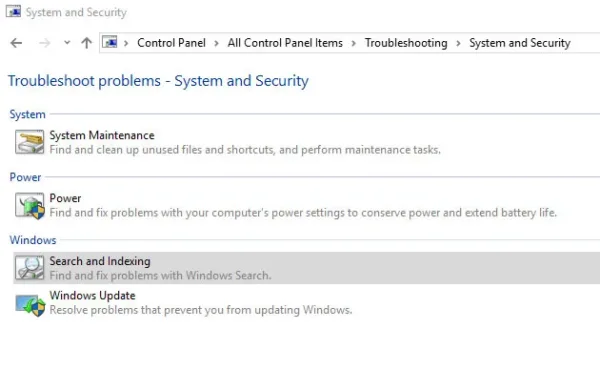
Task: Launch the Windows Update troubleshooter link
Action: pos(92,295)
